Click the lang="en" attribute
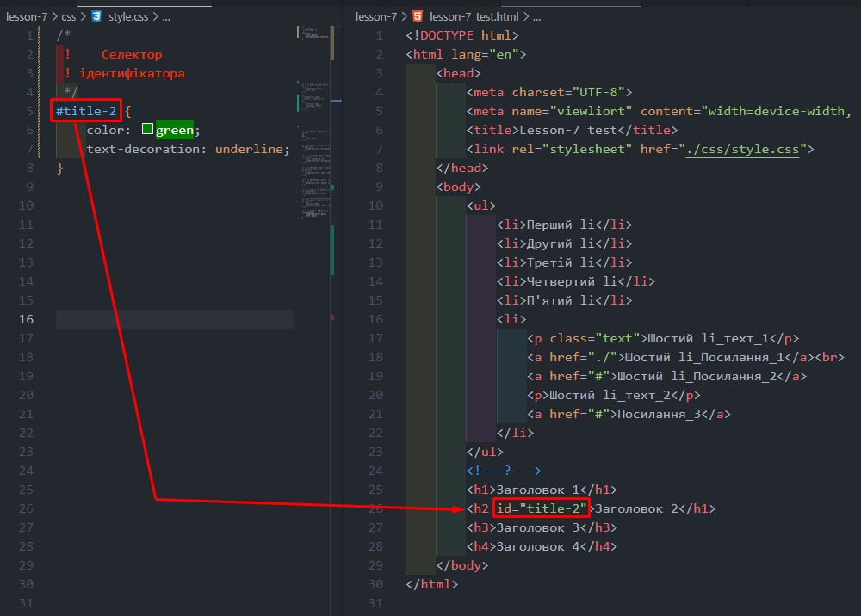861x616 pixels. click(485, 54)
